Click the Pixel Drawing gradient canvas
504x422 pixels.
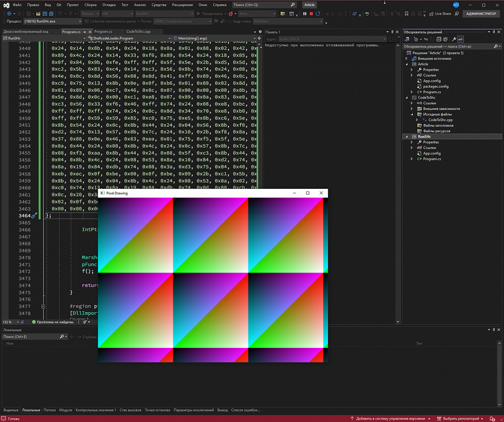[x=213, y=279]
